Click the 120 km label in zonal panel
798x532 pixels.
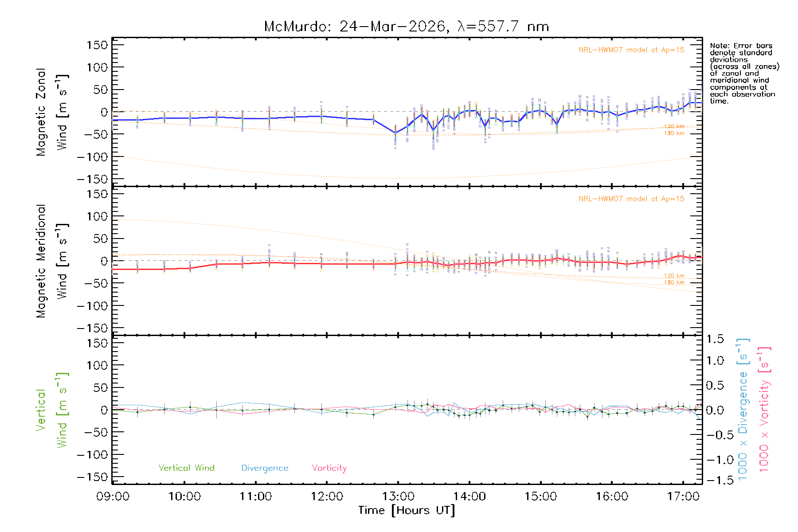tap(674, 127)
